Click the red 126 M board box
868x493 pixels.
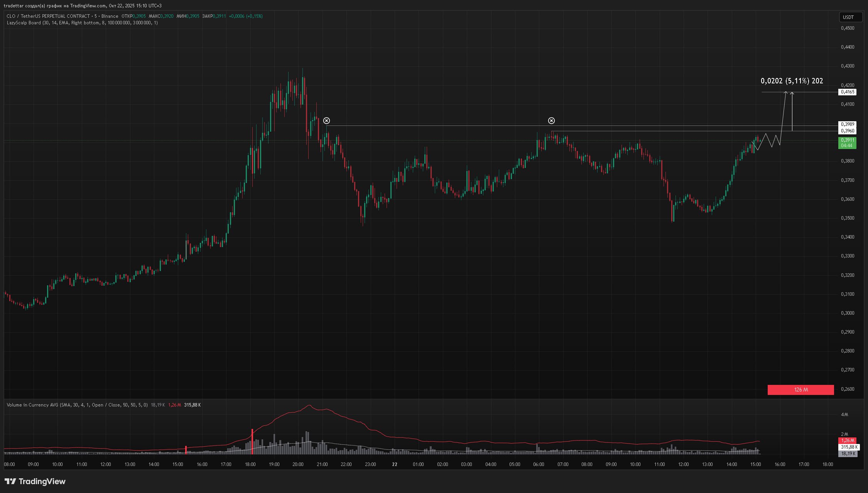coord(800,390)
